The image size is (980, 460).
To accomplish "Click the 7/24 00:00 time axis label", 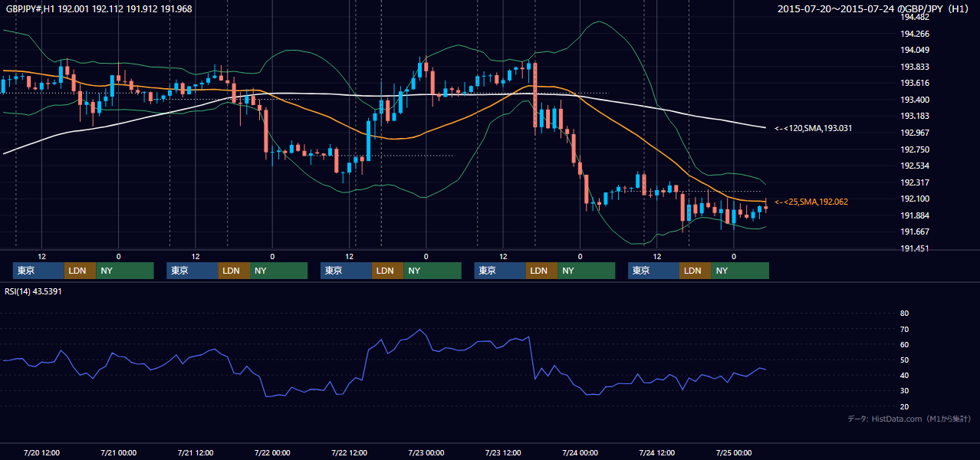I will pos(580,452).
